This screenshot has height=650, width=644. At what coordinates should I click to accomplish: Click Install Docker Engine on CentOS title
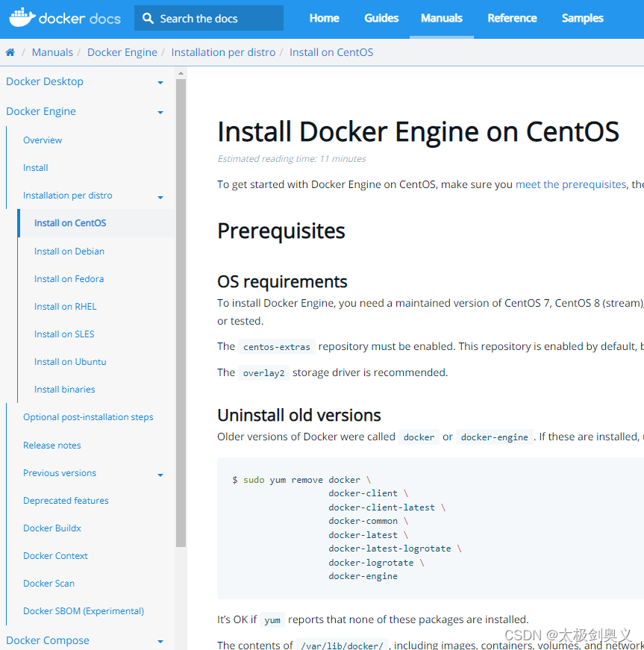pos(418,132)
